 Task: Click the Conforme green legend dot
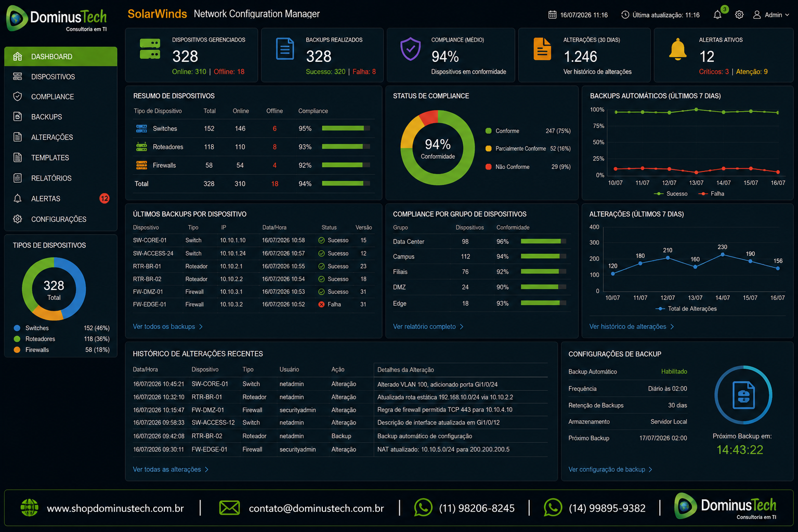click(x=488, y=131)
